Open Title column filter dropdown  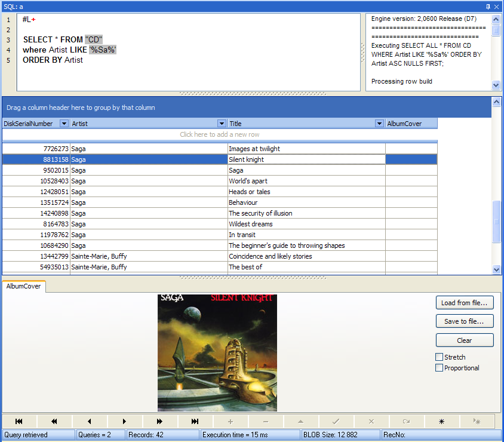[379, 124]
